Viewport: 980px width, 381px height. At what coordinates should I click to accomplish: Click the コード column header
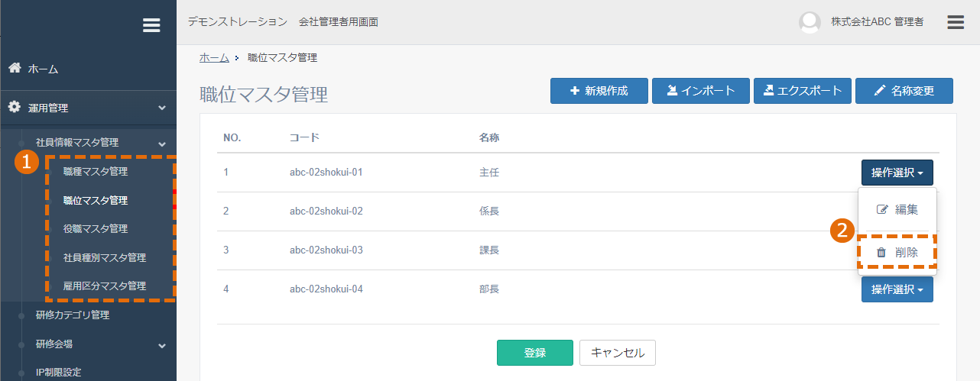click(x=304, y=137)
